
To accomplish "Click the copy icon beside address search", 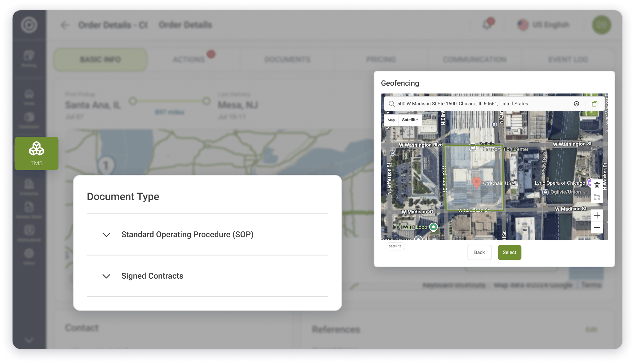I will click(x=595, y=104).
